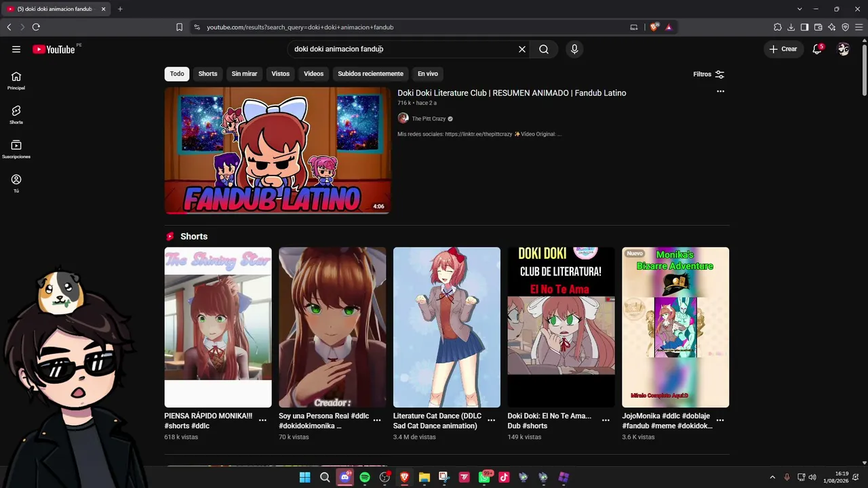Reload the page

(x=36, y=27)
